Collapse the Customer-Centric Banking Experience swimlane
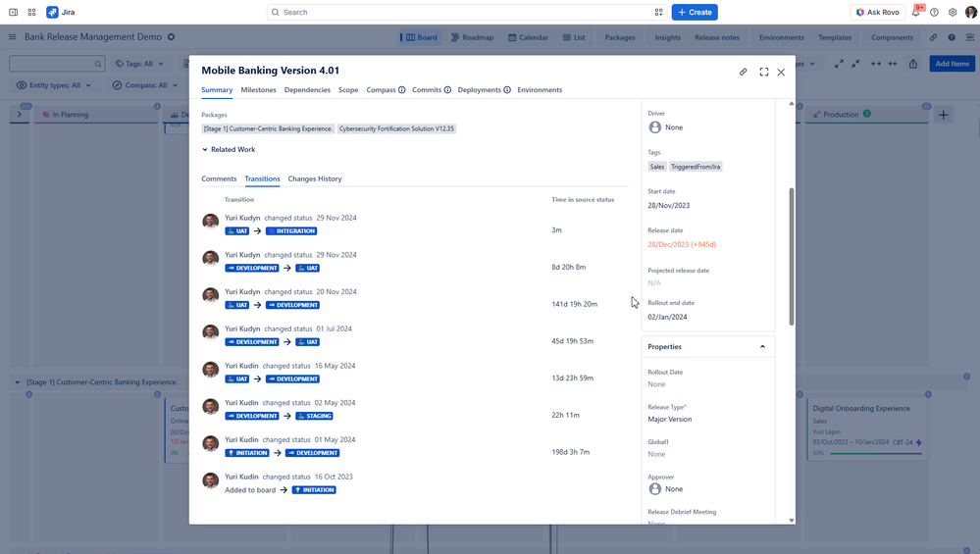 tap(18, 382)
